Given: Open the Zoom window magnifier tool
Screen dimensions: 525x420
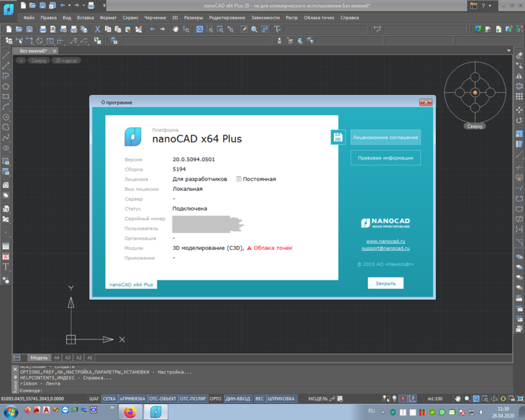Looking at the screenshot, I should (x=210, y=30).
